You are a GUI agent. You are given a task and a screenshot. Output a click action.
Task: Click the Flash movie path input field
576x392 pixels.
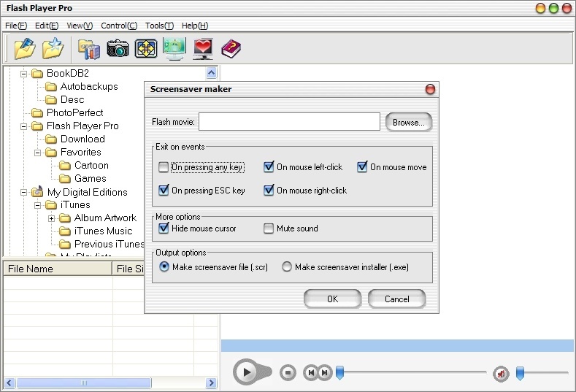pyautogui.click(x=289, y=122)
